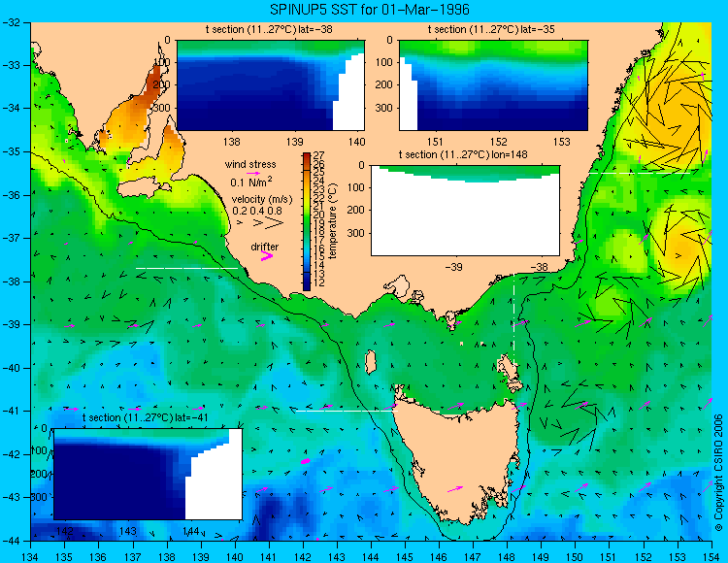Click the 139 tick label under lat=-38 inset
Viewport: 728px width, 563px height.
tap(294, 142)
